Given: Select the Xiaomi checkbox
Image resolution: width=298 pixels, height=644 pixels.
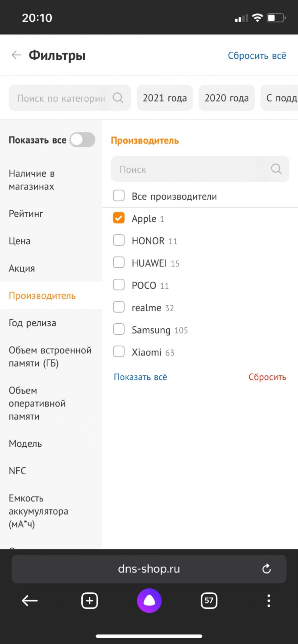Looking at the screenshot, I should [x=119, y=352].
